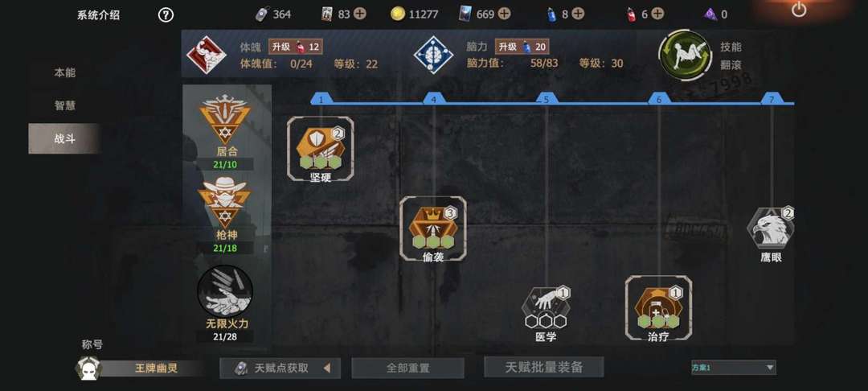Open the 方案1 scheme dropdown
The image size is (868, 391).
733,367
